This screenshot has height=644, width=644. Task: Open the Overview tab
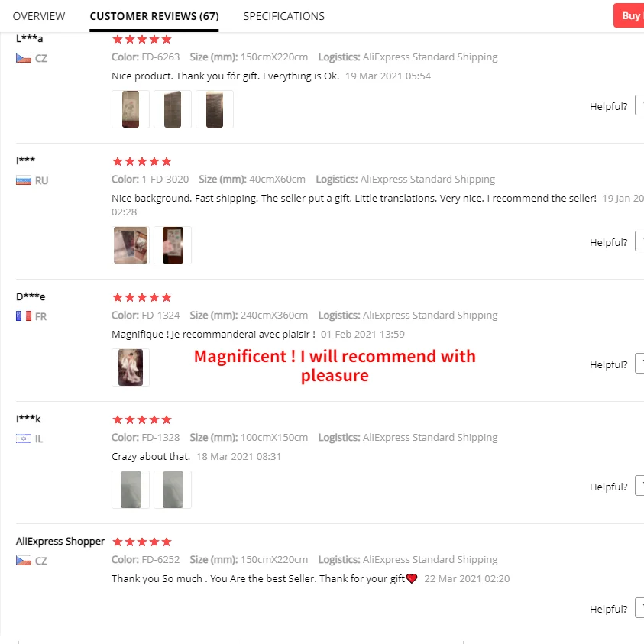(39, 16)
